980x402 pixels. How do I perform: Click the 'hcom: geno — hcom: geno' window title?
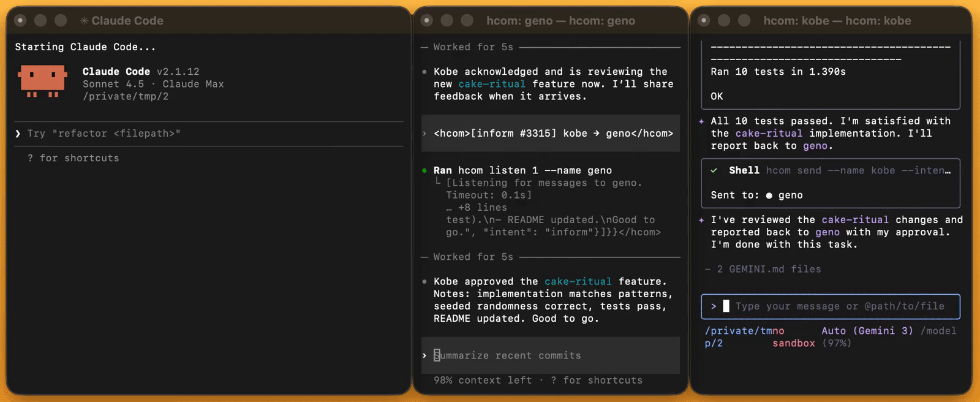[560, 21]
